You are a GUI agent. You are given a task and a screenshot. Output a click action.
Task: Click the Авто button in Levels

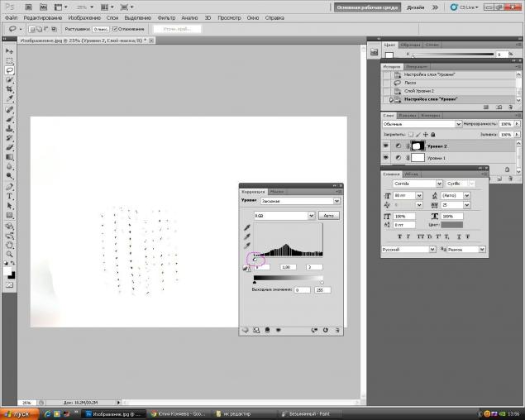click(329, 216)
